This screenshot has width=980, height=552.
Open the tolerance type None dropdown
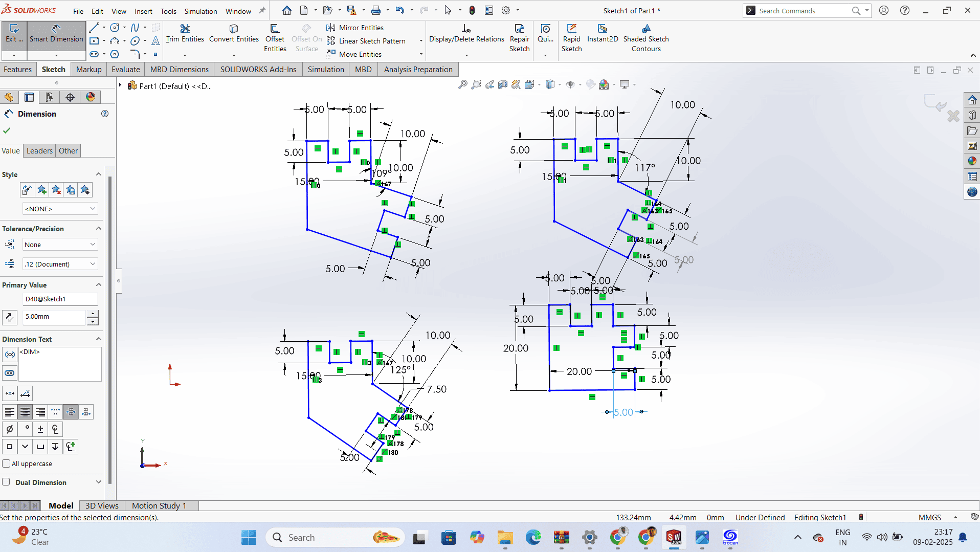[60, 245]
